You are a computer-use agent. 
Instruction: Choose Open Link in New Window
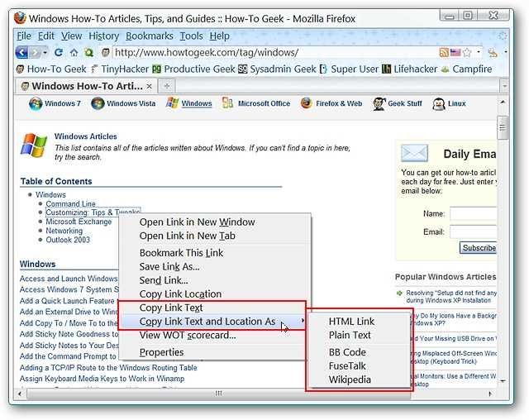tap(215, 222)
